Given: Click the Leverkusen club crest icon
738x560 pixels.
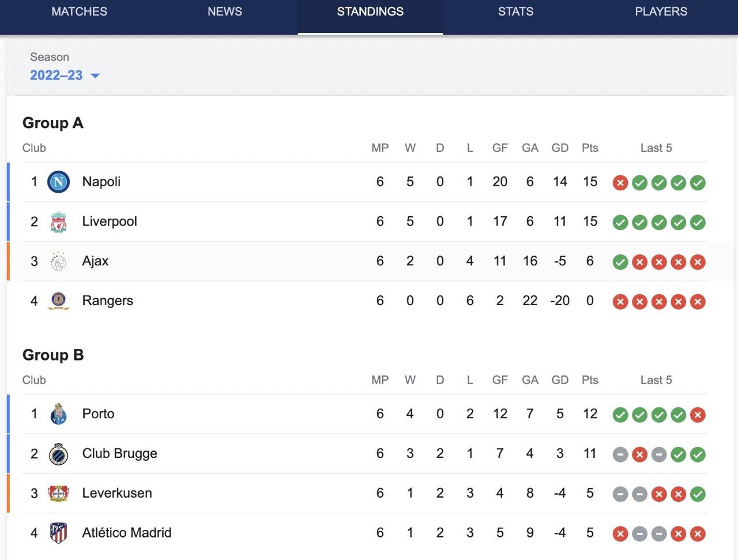Looking at the screenshot, I should click(x=58, y=494).
